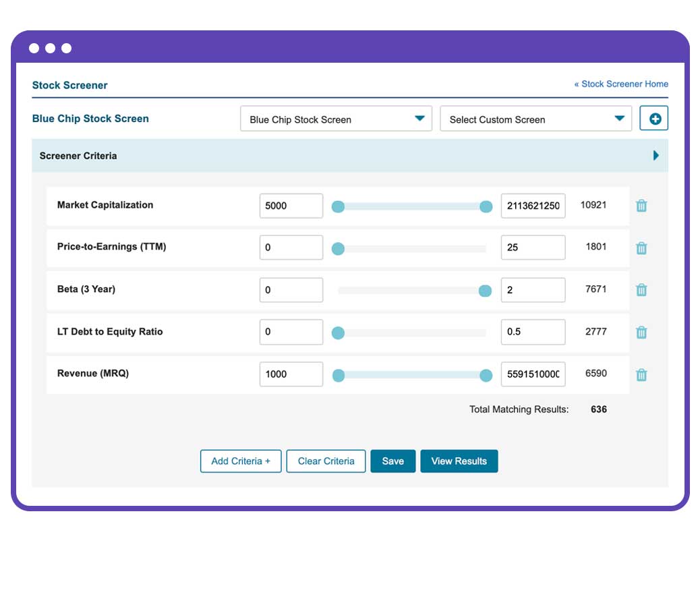This screenshot has height=607, width=700.
Task: Create a new screen with the plus icon
Action: click(653, 117)
